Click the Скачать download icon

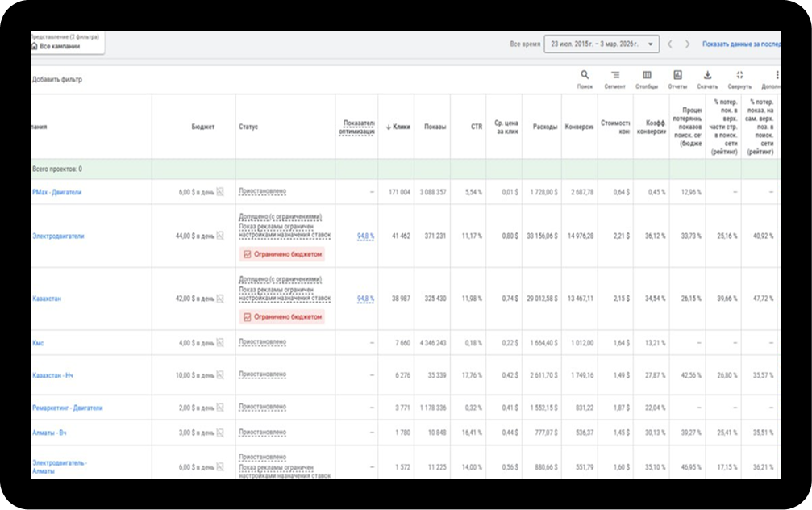[707, 75]
